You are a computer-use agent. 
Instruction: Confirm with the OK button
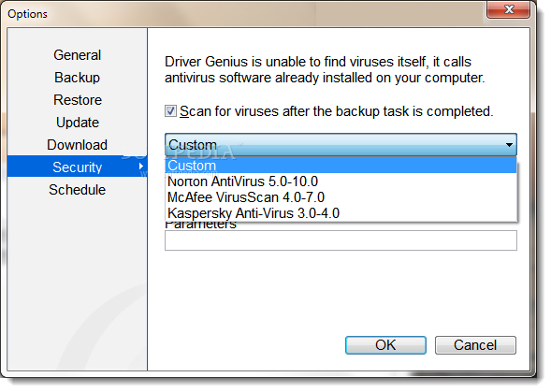point(385,345)
